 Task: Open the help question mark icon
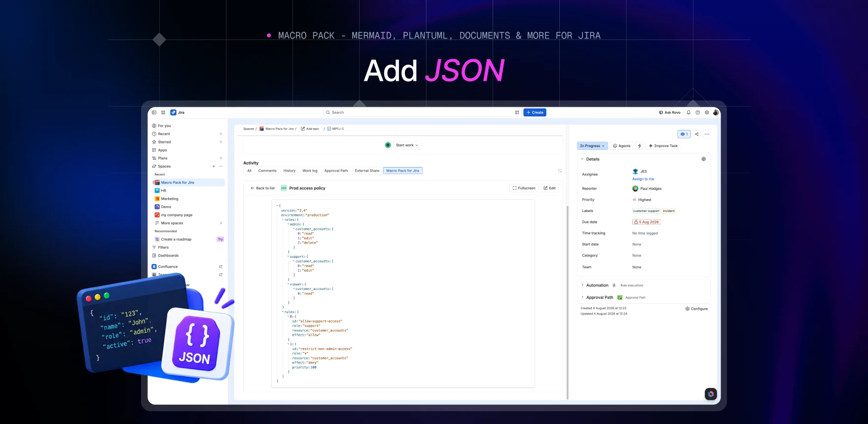click(697, 112)
